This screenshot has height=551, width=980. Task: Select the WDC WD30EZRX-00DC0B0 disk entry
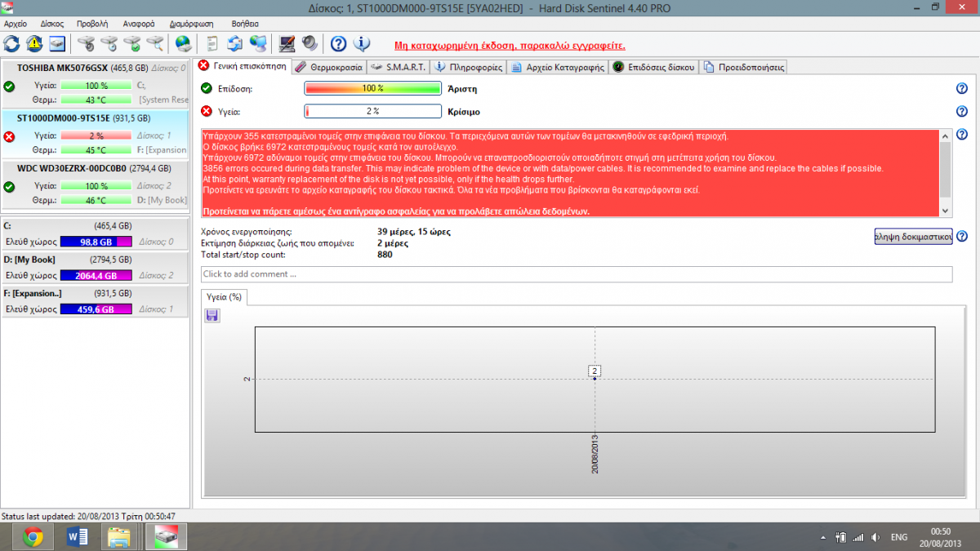pyautogui.click(x=96, y=183)
